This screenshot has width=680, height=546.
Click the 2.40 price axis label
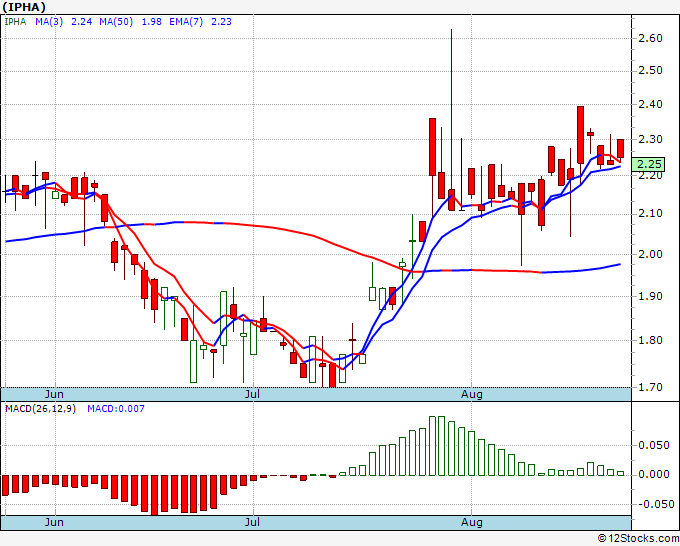(651, 105)
